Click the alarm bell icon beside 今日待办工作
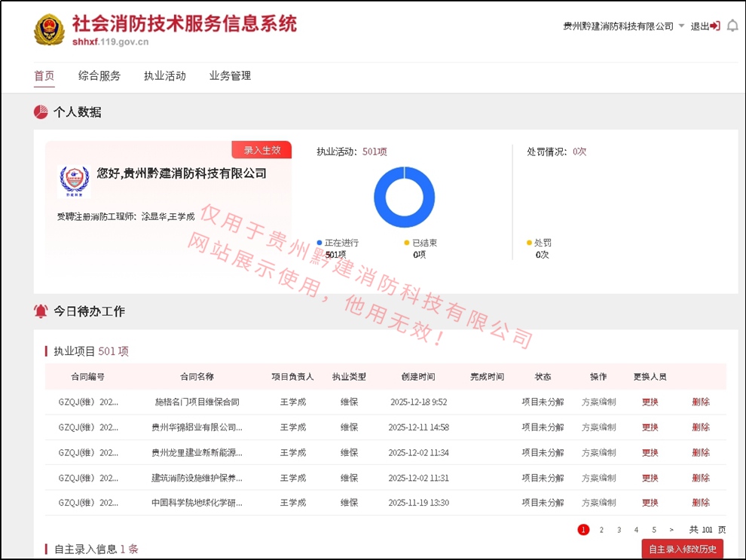 [41, 311]
